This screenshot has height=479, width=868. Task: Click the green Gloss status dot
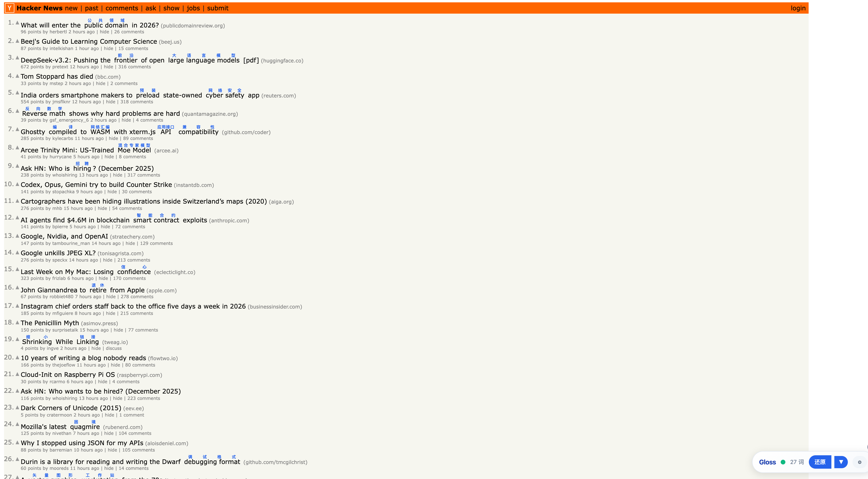(783, 462)
